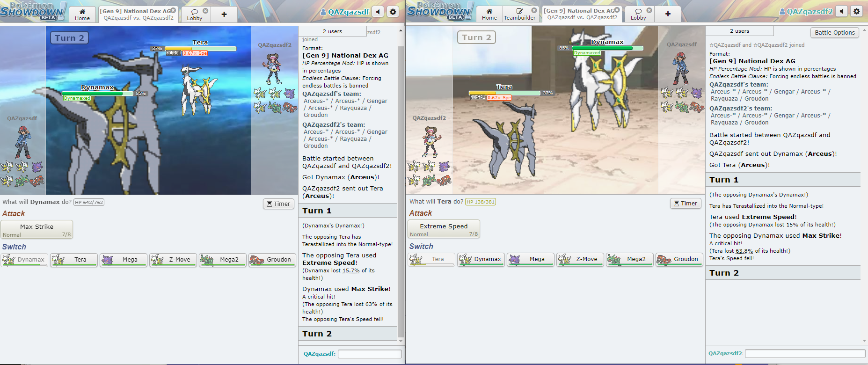Use the Extreme Speed attack
The width and height of the screenshot is (868, 365).
pos(444,229)
